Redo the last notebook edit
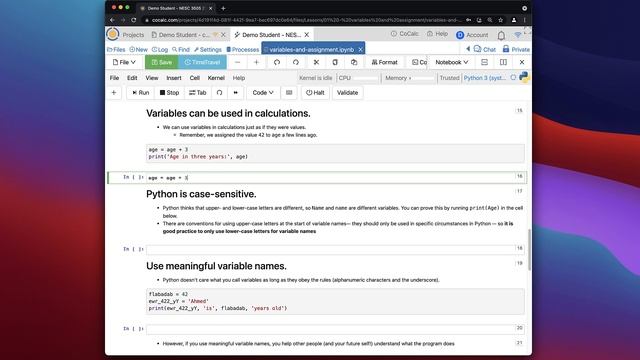This screenshot has height=360, width=640. [296, 62]
